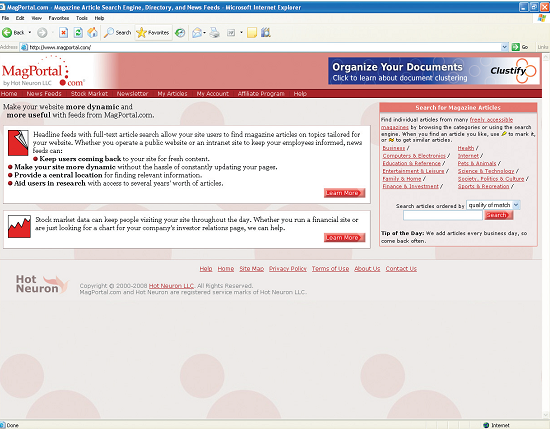Viewport: 551px width, 429px height.
Task: Open the Tools menu
Action: coord(82,18)
